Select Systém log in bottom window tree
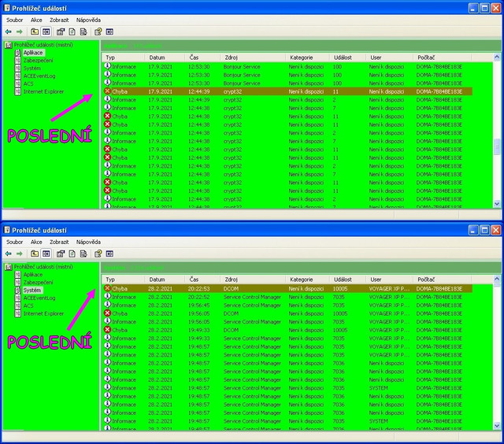The height and width of the screenshot is (444, 504). click(x=32, y=290)
